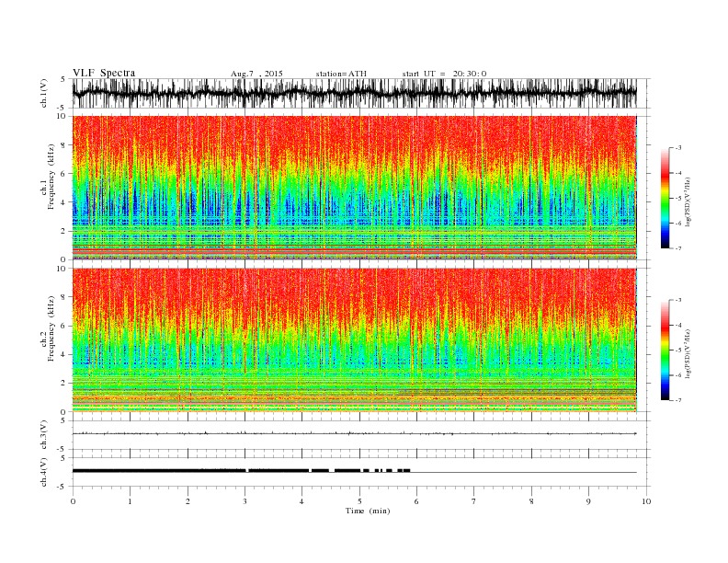The width and height of the screenshot is (728, 563).
Task: Click the thick ch.4 signal trace
Action: coord(241,471)
